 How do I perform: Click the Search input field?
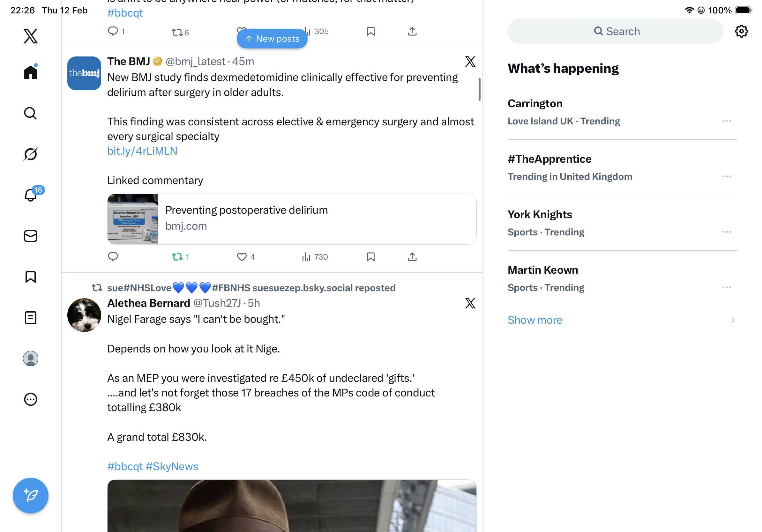pos(616,32)
